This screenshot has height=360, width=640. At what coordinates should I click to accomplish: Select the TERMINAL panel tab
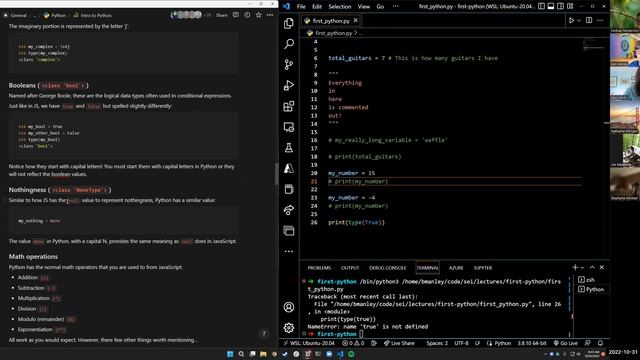point(427,268)
